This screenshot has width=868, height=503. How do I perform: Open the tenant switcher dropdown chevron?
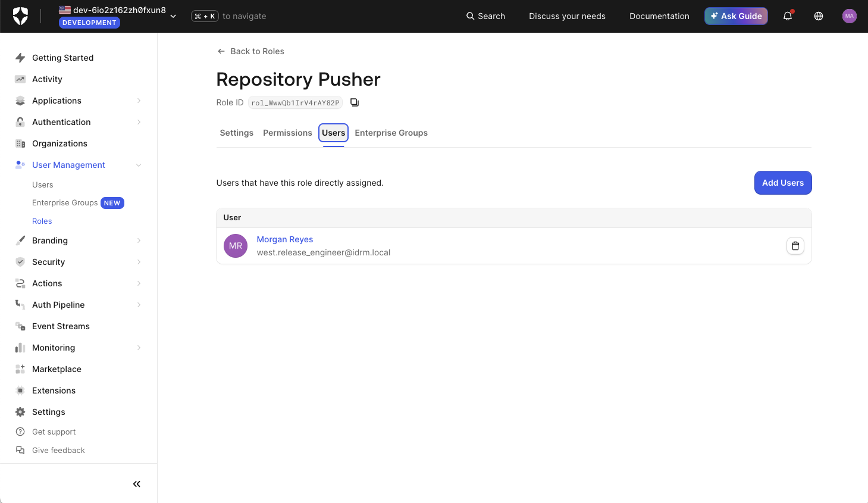[x=173, y=16]
